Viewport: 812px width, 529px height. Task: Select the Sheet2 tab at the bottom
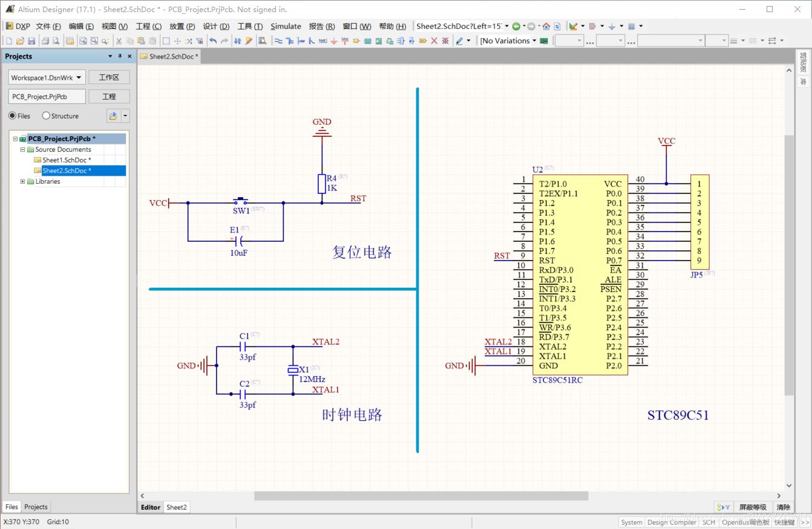point(177,507)
